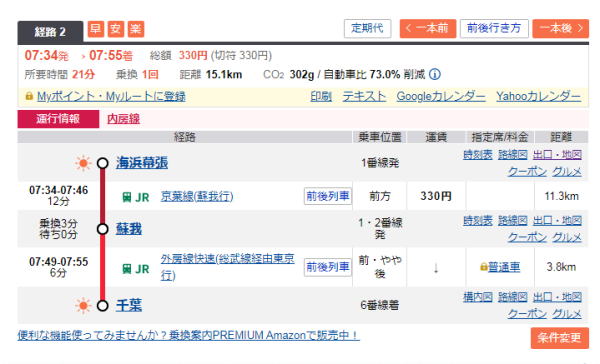Click the 330円 fare cell
600x364 pixels.
(x=436, y=196)
